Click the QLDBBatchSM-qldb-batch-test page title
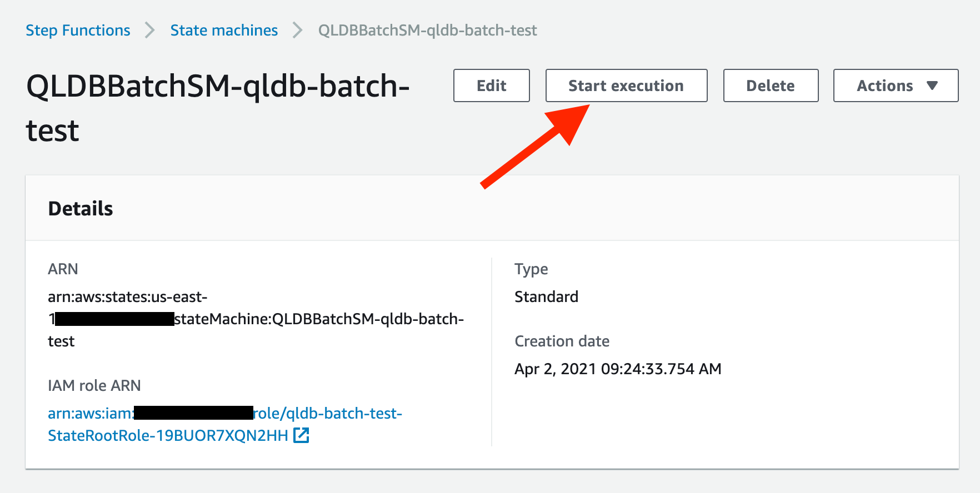Screen dimensions: 980x493 click(218, 108)
